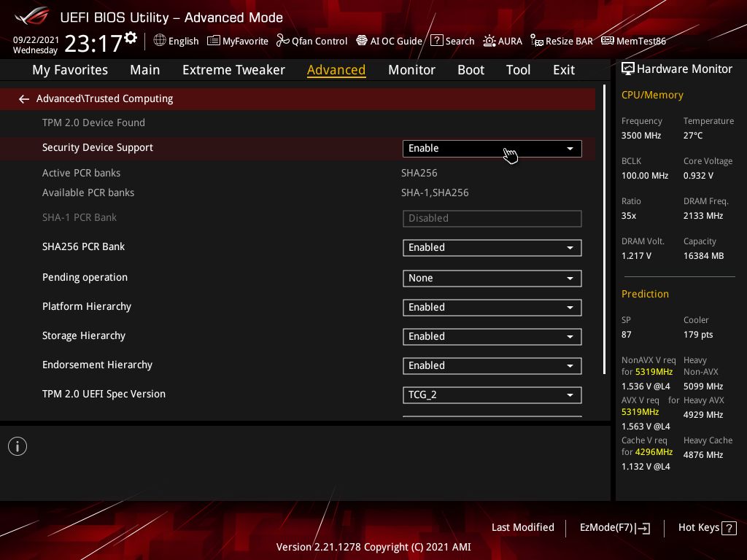Viewport: 747px width, 560px height.
Task: Click the Last Modified button
Action: [x=522, y=528]
